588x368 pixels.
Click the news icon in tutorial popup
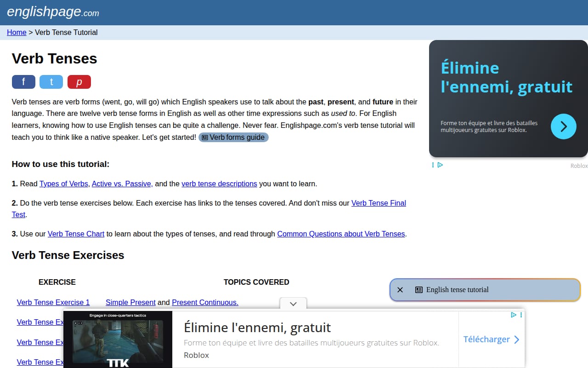coord(418,290)
